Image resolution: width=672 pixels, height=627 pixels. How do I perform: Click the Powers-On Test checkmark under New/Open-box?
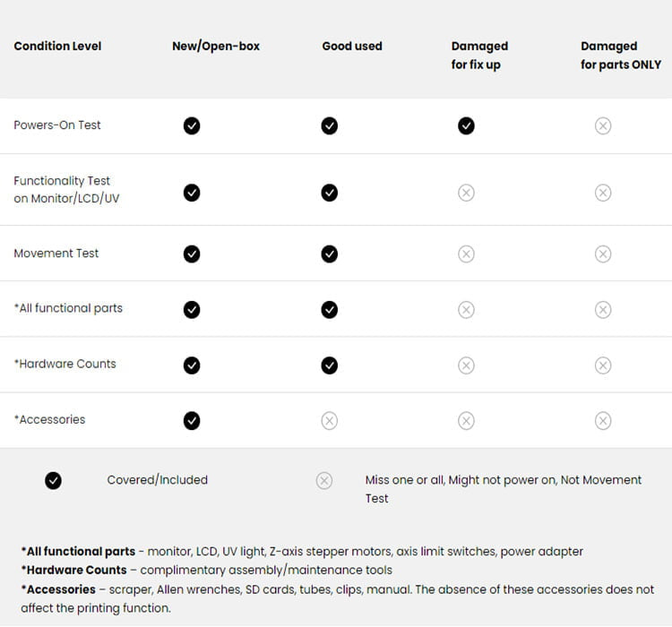(192, 125)
